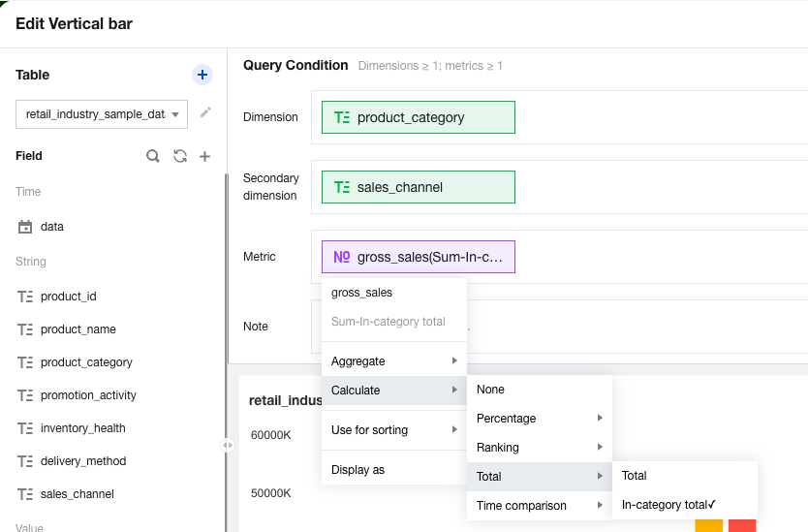Open the retail_industry_sample_data table dropdown
Viewport: 808px width, 532px height.
coord(102,114)
